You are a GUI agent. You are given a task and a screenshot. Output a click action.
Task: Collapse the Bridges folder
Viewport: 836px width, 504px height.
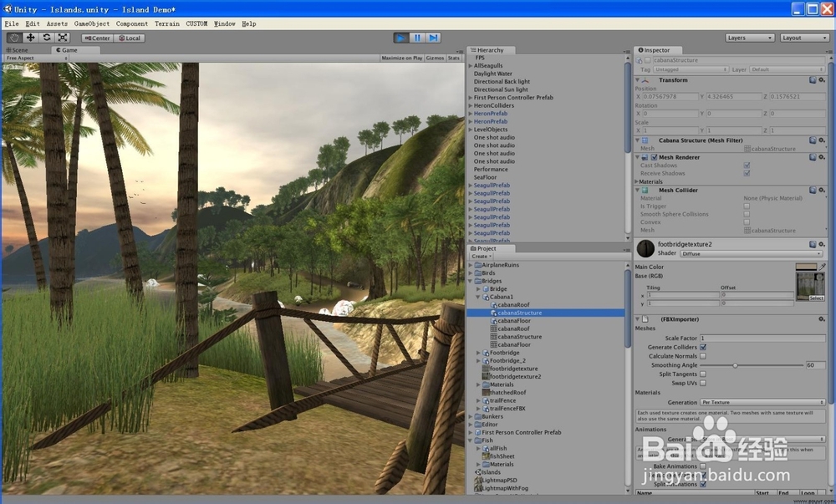coord(471,282)
